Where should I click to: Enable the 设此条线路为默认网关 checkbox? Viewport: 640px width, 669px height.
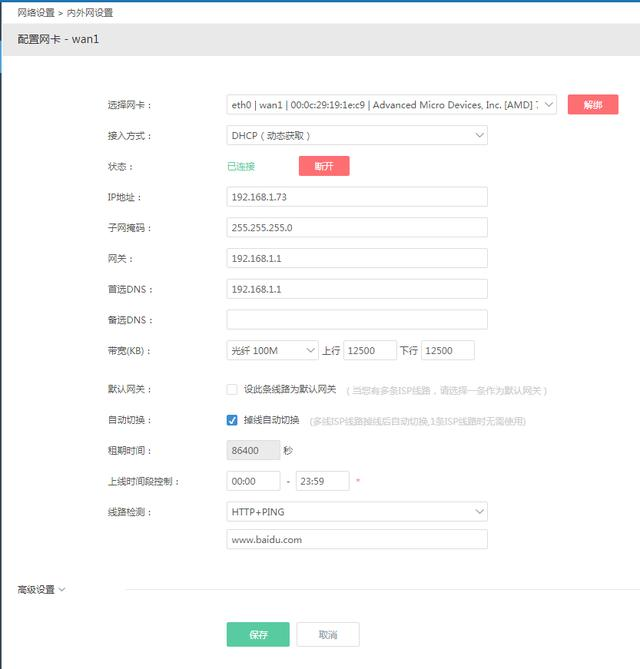click(232, 390)
